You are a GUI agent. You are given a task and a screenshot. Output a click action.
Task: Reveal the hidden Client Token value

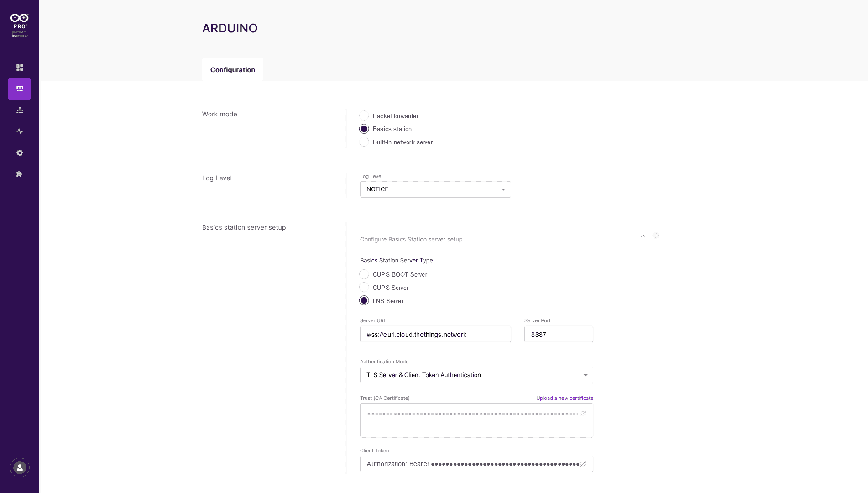pyautogui.click(x=583, y=464)
